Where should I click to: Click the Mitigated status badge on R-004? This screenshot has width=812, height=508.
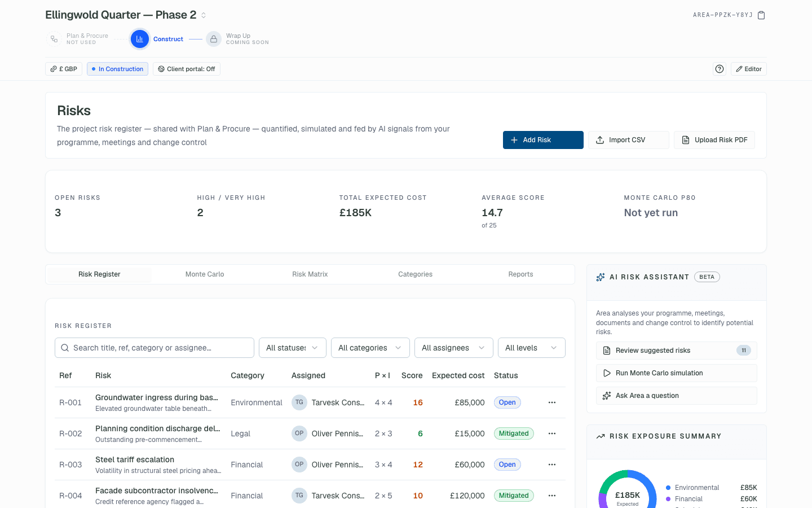coord(514,496)
